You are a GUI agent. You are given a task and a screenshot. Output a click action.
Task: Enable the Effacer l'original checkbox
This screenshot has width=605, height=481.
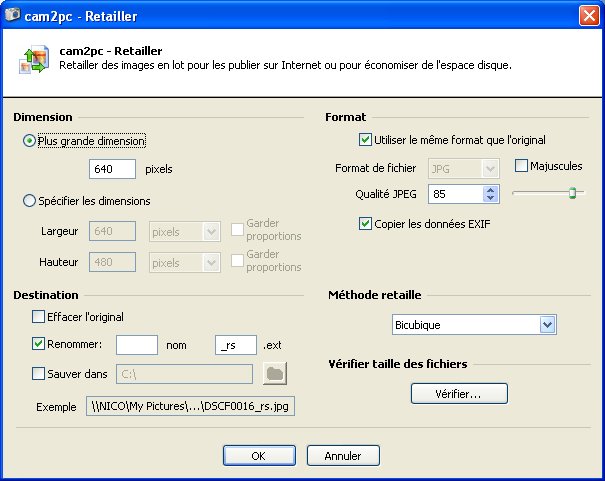pos(38,317)
